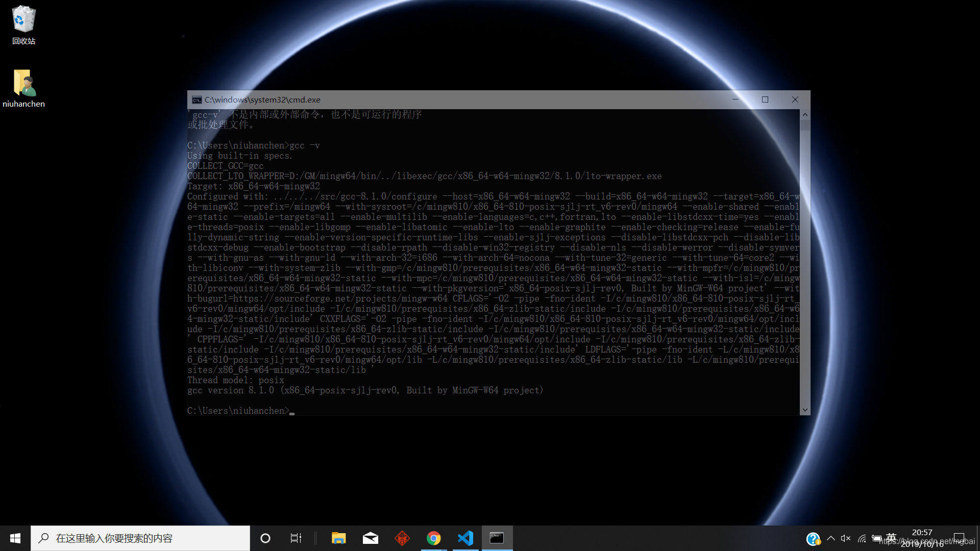Launch Cortana from the circle icon

pos(265,538)
